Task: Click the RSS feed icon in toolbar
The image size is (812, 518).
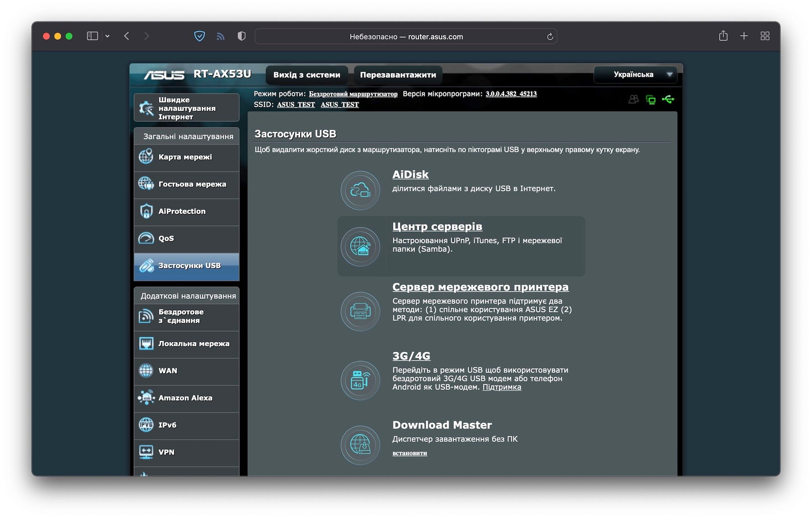Action: [220, 36]
